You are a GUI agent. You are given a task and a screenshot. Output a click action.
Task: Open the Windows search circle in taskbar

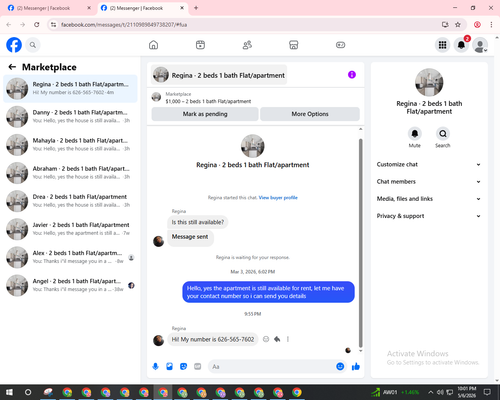tap(28, 392)
